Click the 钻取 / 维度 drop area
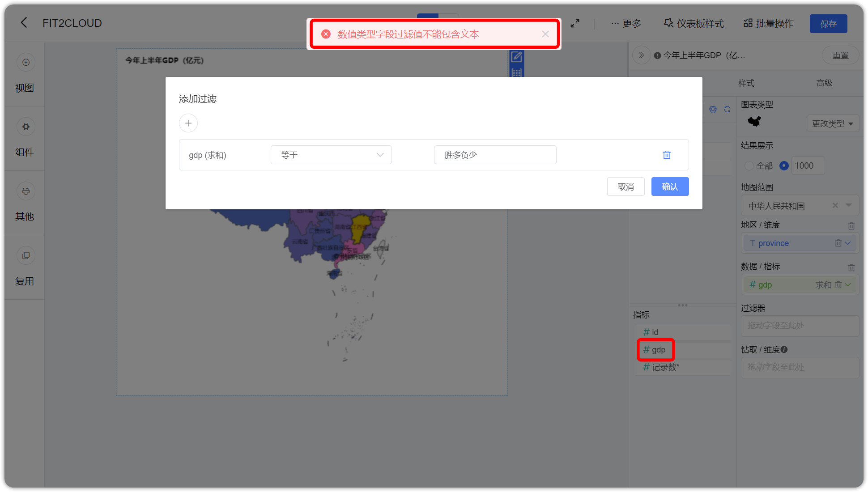 click(800, 367)
